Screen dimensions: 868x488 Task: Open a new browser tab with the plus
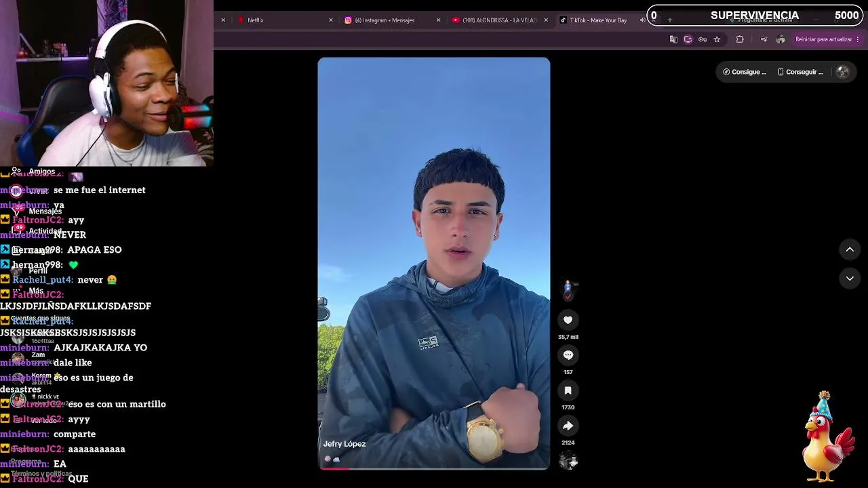670,20
